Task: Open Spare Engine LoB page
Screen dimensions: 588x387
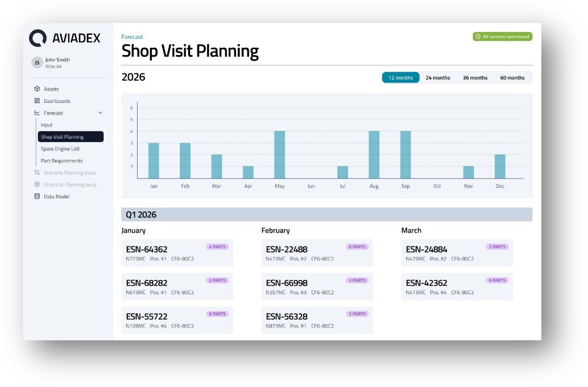Action: [60, 149]
